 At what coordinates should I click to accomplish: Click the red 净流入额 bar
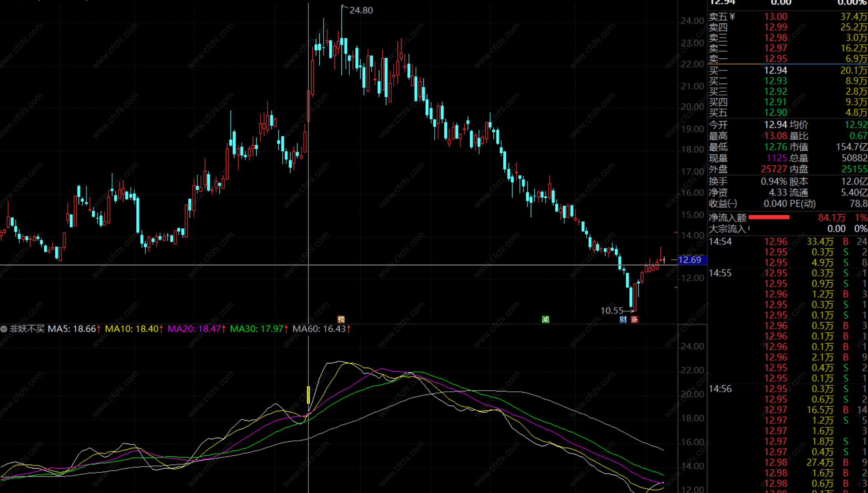pos(769,217)
